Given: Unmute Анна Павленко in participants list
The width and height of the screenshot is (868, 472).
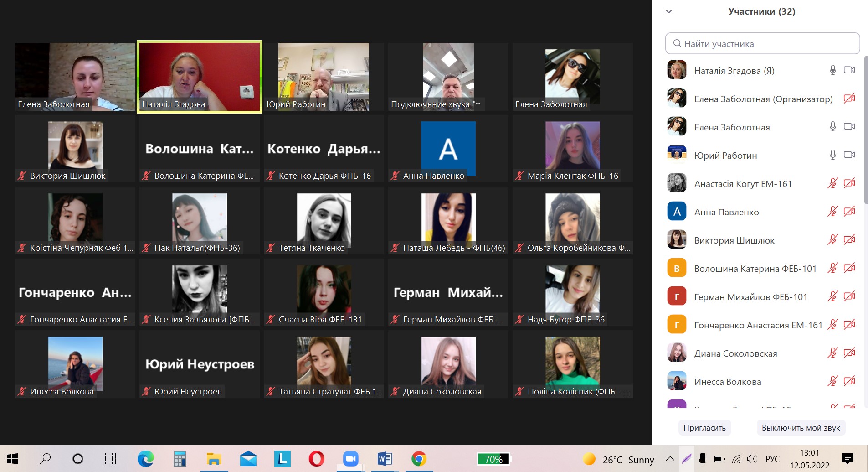Looking at the screenshot, I should 832,212.
